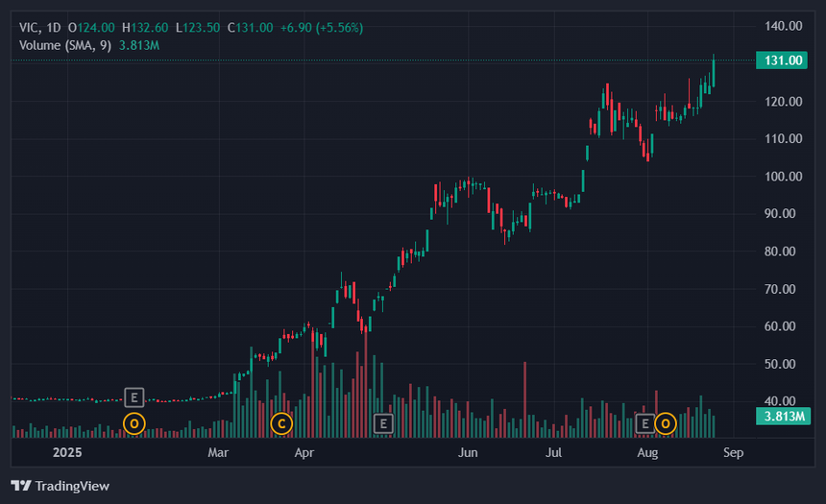This screenshot has height=504, width=826.
Task: Click the 131.00 current price label
Action: [782, 60]
